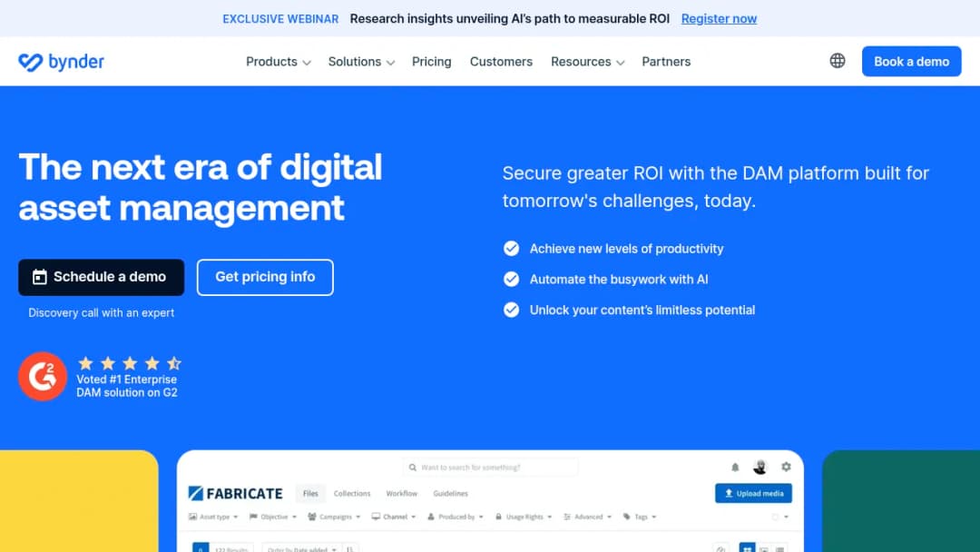
Task: Click heading 'The next era of digital asset management'
Action: [x=200, y=188]
